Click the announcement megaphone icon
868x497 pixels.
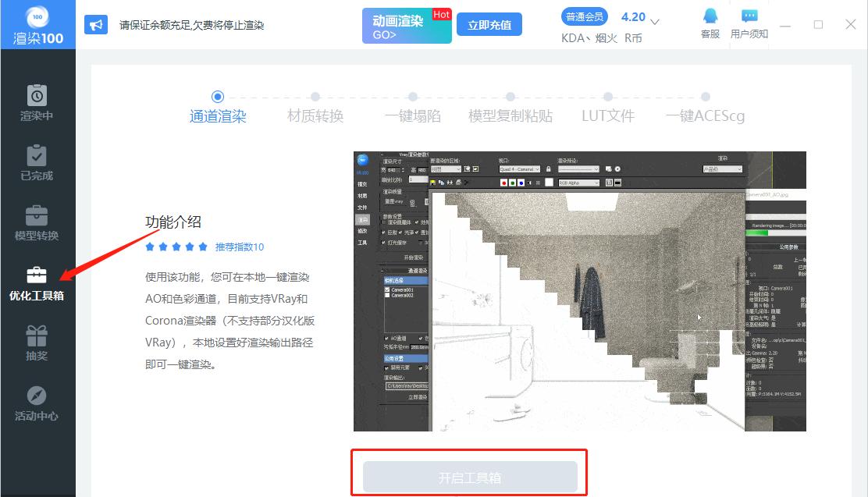coord(96,24)
